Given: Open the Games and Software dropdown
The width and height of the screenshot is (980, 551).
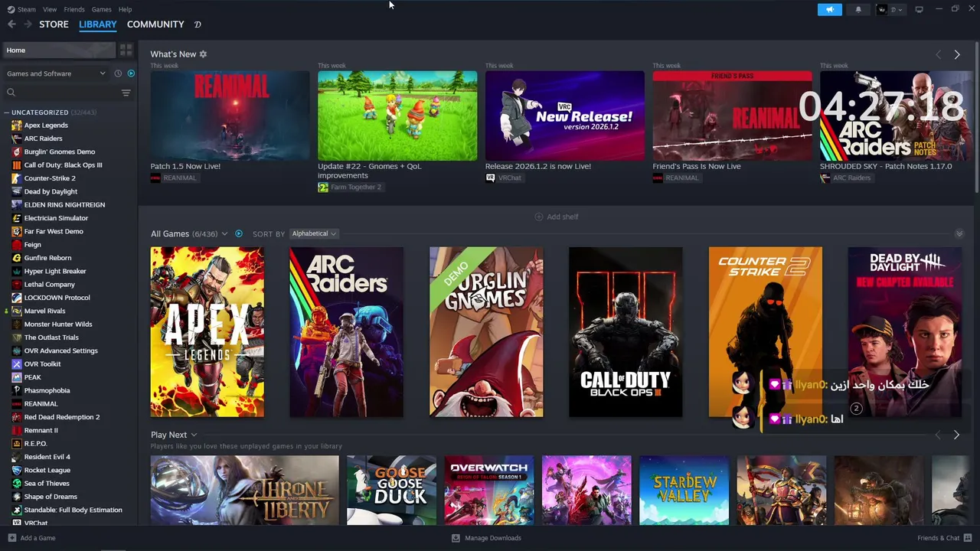Looking at the screenshot, I should click(56, 73).
